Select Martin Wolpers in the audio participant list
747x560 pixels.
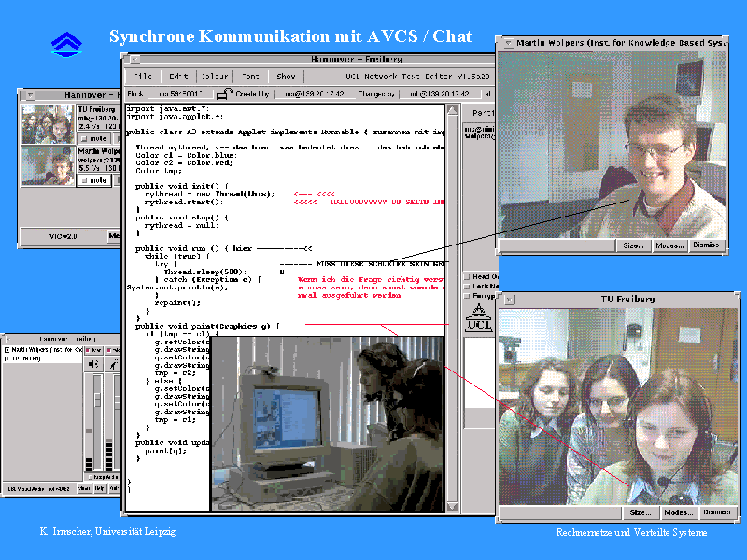coord(43,350)
